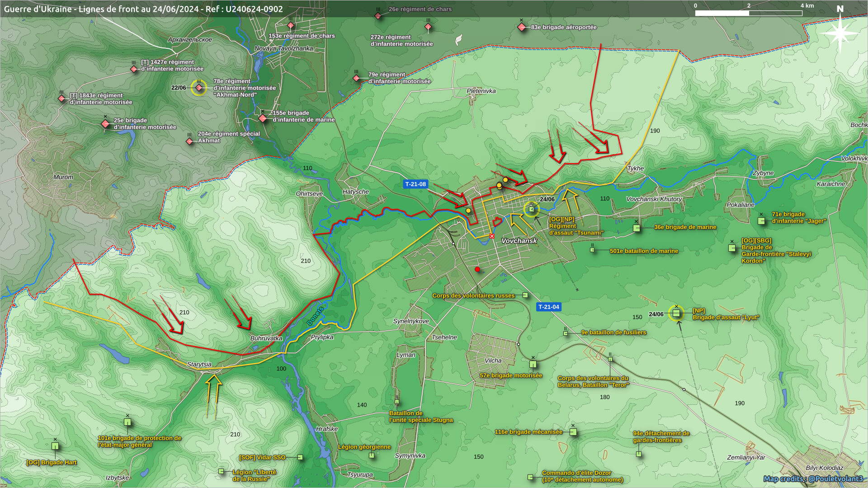
Task: Click the circled Brigade d'assaut Lyut unit marker
Action: pos(676,313)
